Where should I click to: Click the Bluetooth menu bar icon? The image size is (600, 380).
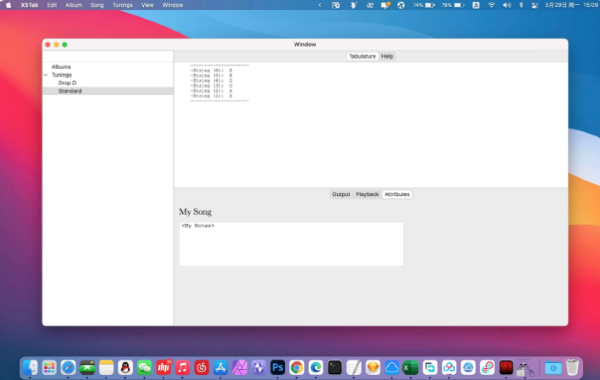[x=521, y=5]
